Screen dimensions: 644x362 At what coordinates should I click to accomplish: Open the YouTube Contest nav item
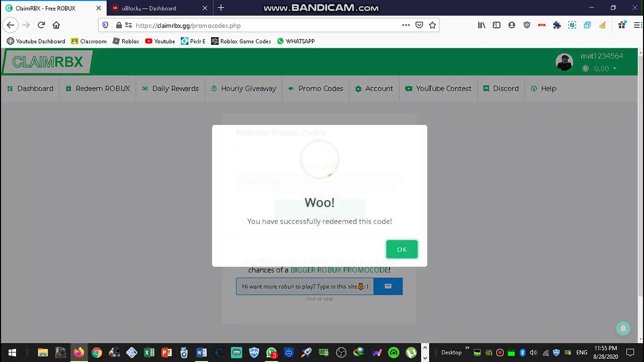[x=438, y=88]
